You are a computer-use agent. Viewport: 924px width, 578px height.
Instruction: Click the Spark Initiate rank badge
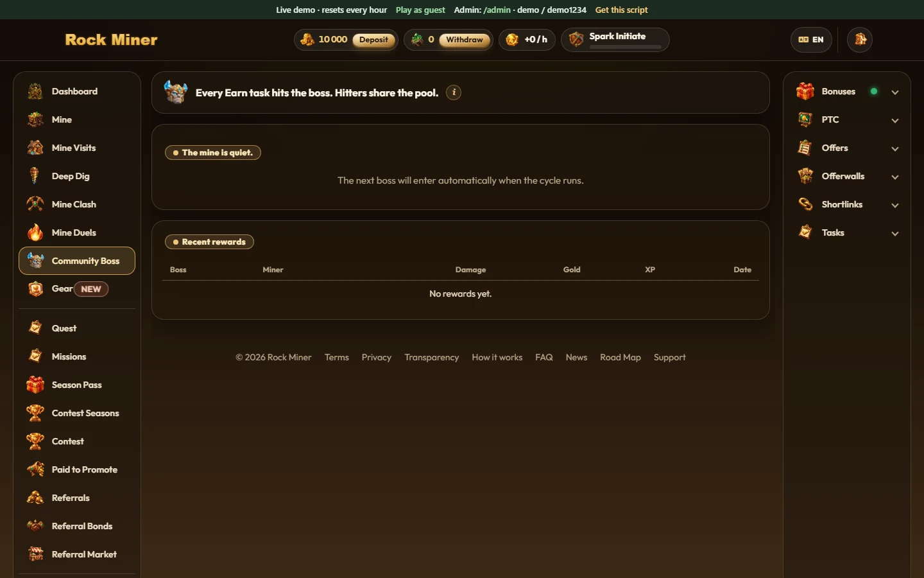(x=576, y=40)
